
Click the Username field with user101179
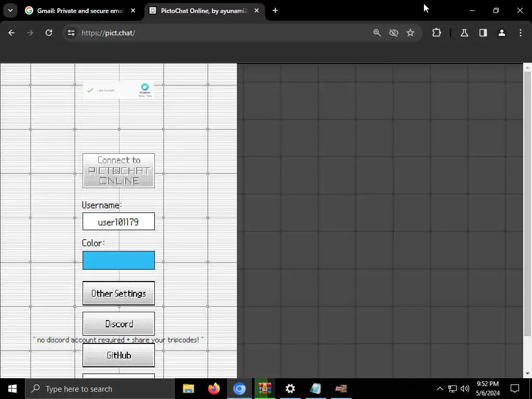tap(119, 221)
